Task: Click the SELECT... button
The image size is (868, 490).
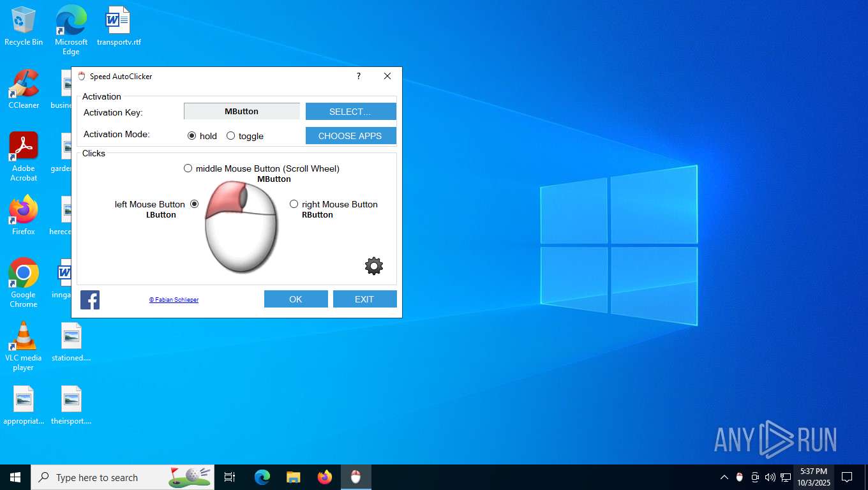Action: tap(351, 112)
